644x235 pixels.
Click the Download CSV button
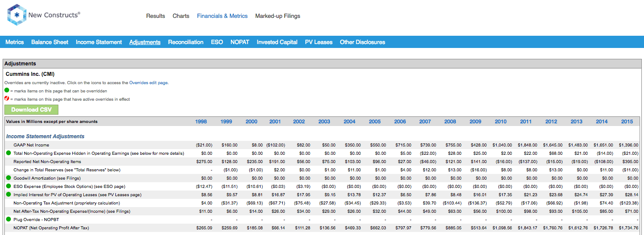[31, 109]
